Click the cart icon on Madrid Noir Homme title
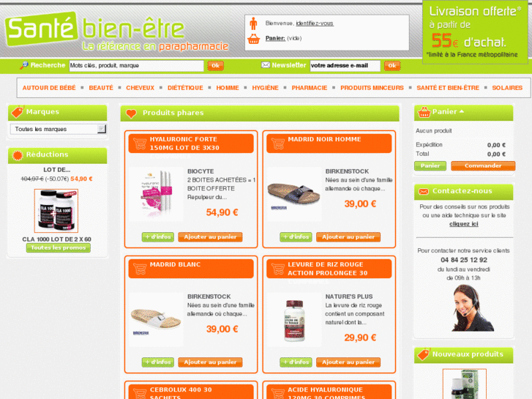This screenshot has height=399, width=532. [277, 143]
